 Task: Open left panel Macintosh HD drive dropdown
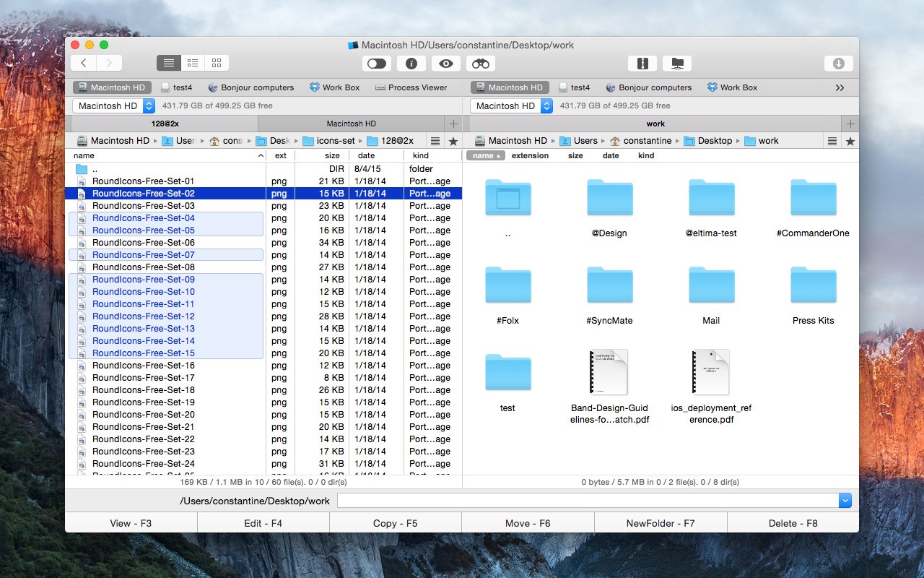click(114, 106)
